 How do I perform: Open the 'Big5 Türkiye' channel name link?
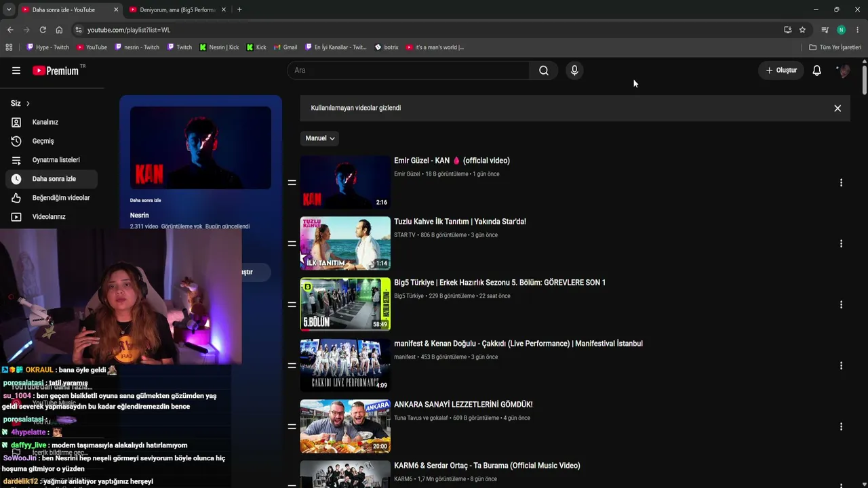tap(409, 296)
